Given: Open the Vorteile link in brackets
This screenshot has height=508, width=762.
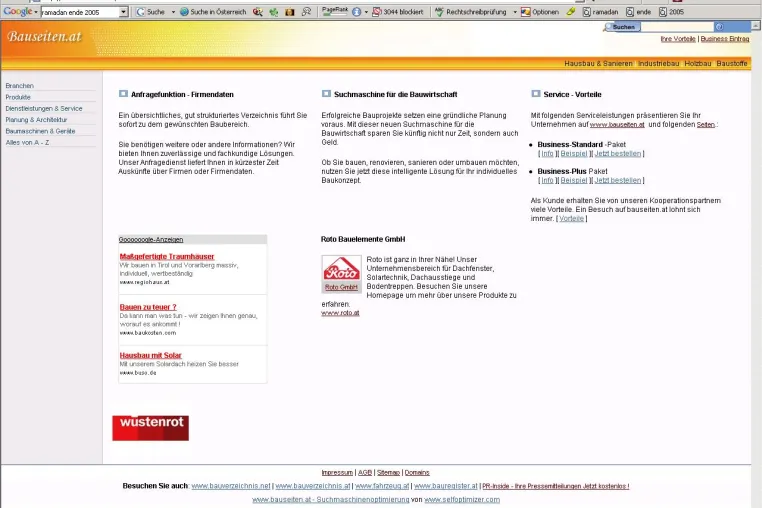Looking at the screenshot, I should [572, 219].
